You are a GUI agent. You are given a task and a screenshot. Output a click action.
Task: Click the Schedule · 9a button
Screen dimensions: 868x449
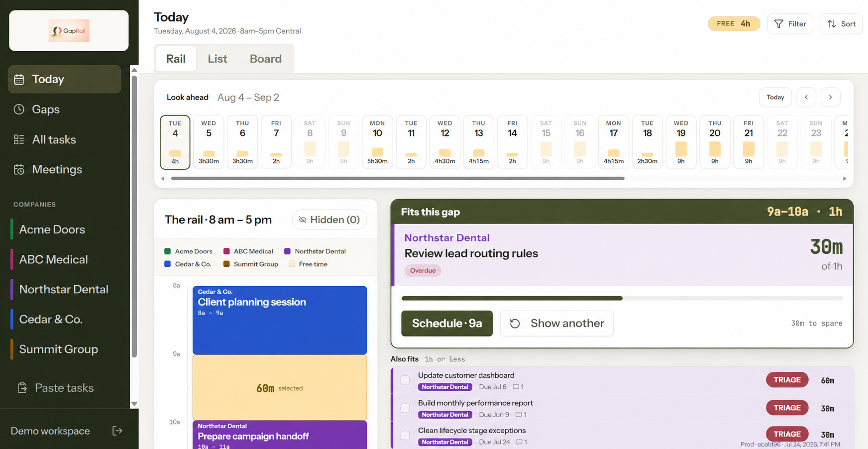[x=447, y=324]
